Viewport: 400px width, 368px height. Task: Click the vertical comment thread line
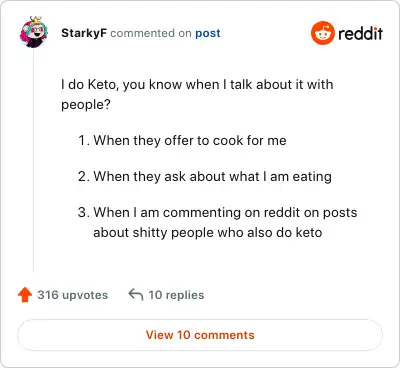pyautogui.click(x=34, y=161)
